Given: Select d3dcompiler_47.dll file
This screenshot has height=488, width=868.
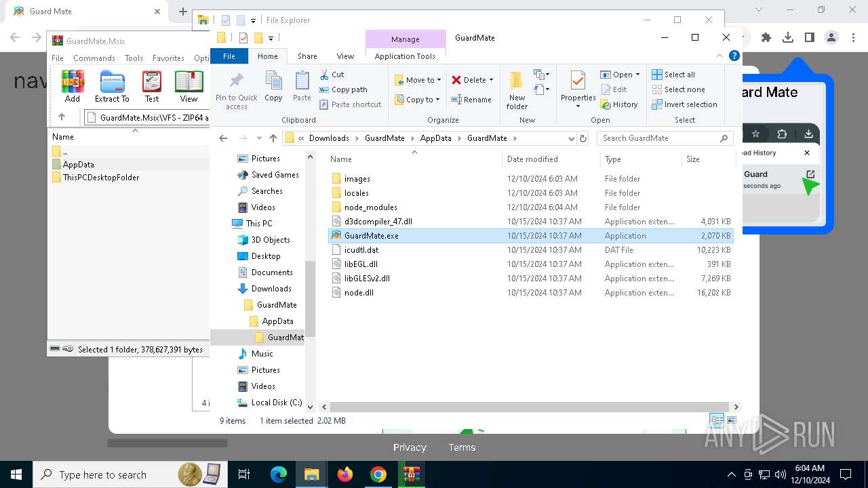Looking at the screenshot, I should 530,222.
